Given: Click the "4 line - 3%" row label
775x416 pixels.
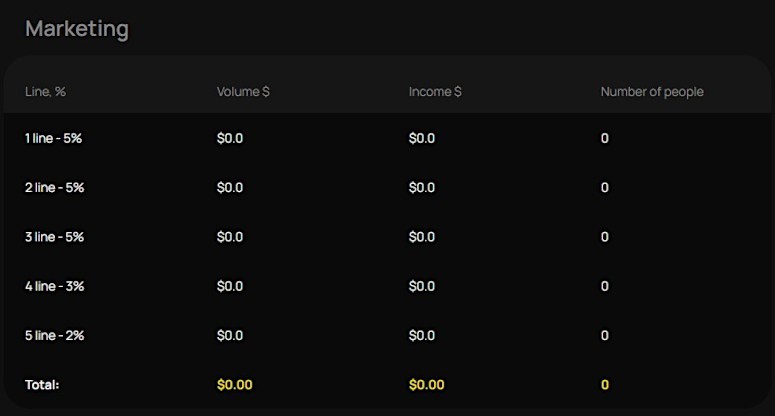Looking at the screenshot, I should 54,286.
